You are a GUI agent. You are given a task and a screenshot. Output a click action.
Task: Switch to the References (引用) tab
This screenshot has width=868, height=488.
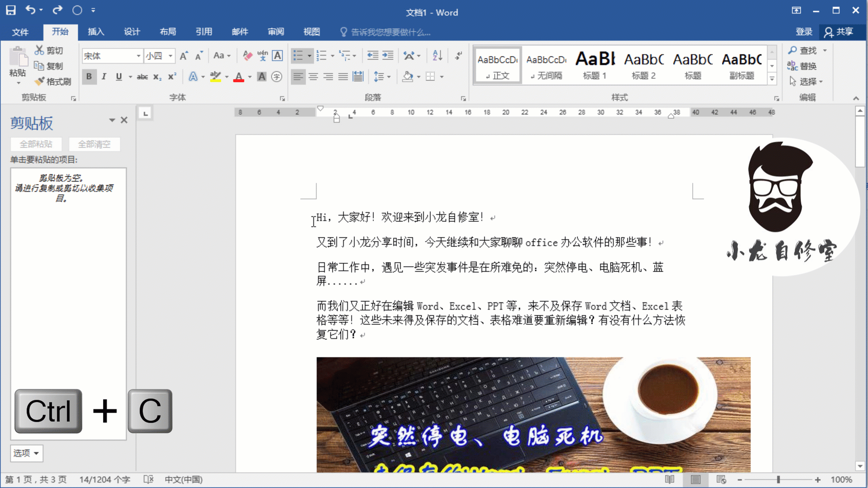204,32
